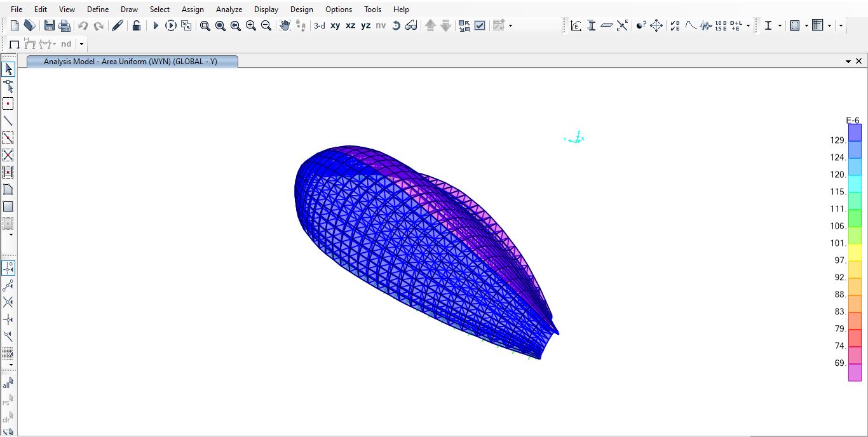Go back to the previous zoom
The image size is (868, 437).
click(x=235, y=25)
